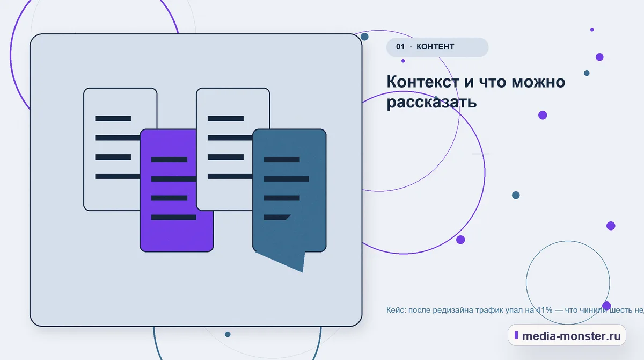
Task: Click the blue speech-bubble document icon
Action: click(289, 199)
